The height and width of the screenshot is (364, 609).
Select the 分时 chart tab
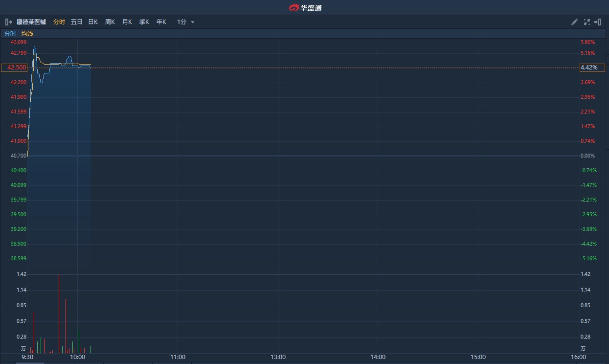(59, 22)
